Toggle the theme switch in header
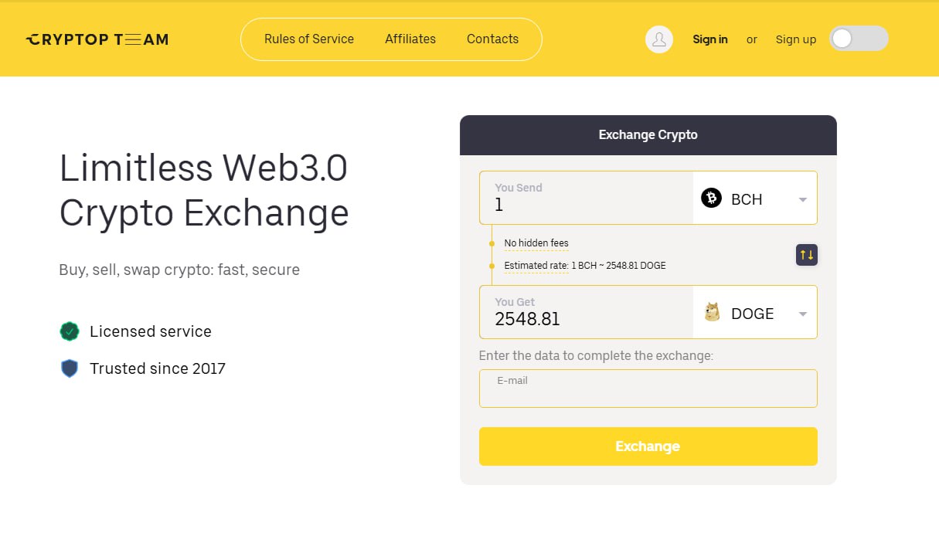Viewport: 939px width, 560px height. click(858, 39)
